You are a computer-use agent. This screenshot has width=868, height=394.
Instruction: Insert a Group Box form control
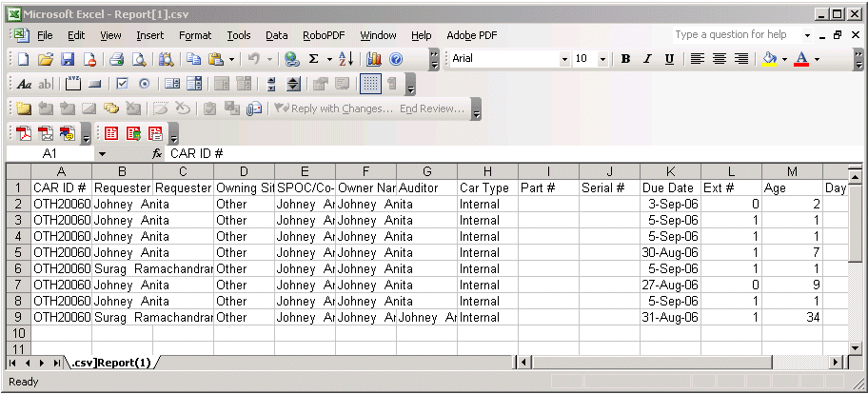[73, 84]
